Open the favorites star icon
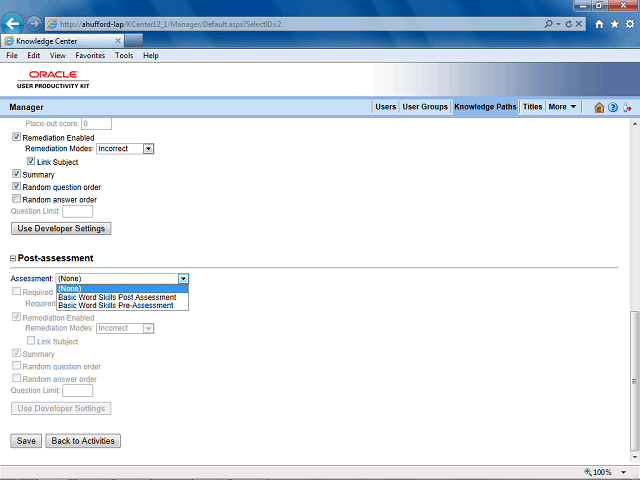Image resolution: width=640 pixels, height=480 pixels. [615, 24]
